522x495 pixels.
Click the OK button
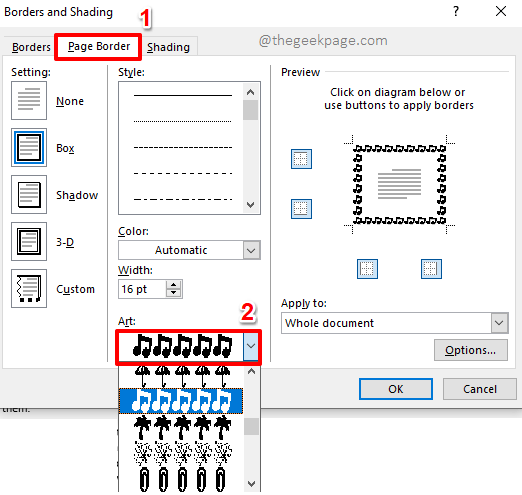(396, 389)
